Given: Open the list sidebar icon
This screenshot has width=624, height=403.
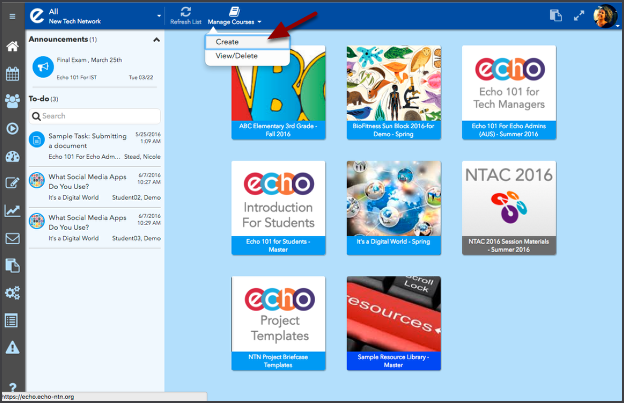Looking at the screenshot, I should click(x=12, y=320).
